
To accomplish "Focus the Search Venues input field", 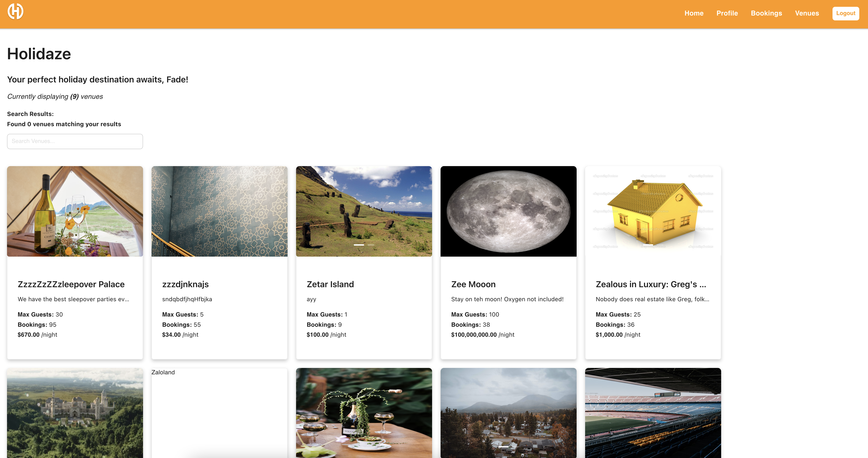I will [x=75, y=141].
